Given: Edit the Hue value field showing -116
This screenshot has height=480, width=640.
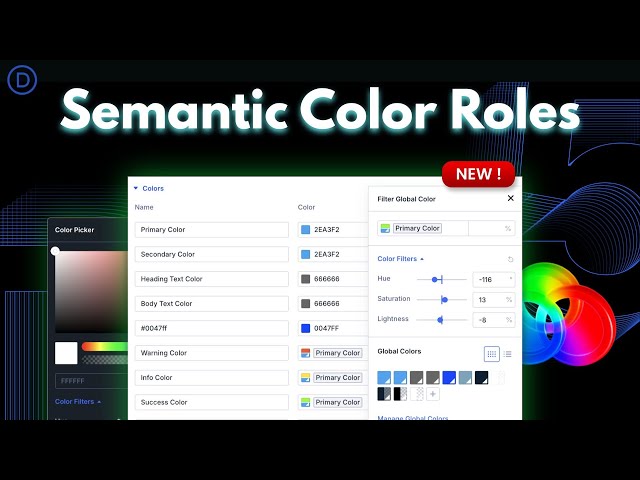Looking at the screenshot, I should tap(493, 280).
